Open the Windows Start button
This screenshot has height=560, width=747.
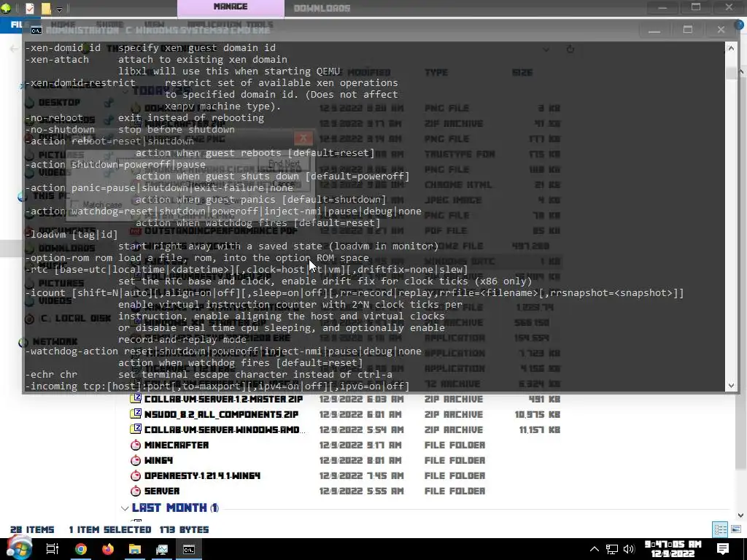[18, 548]
